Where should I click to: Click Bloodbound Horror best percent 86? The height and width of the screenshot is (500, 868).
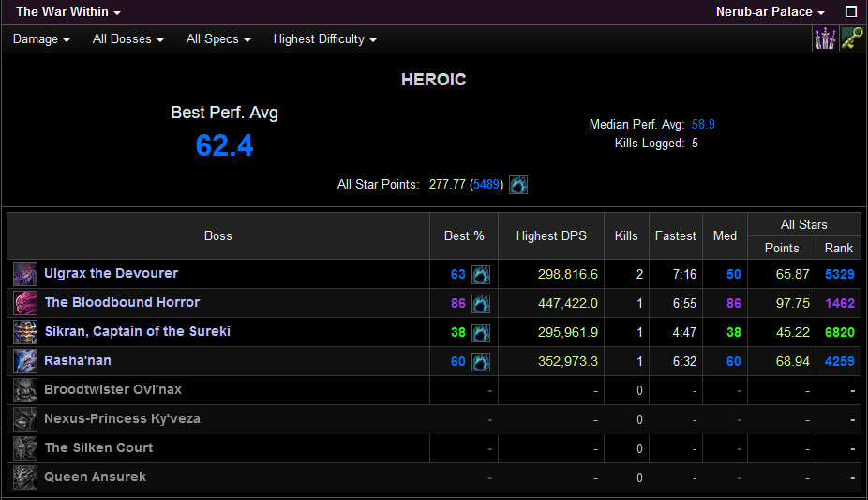tap(457, 303)
